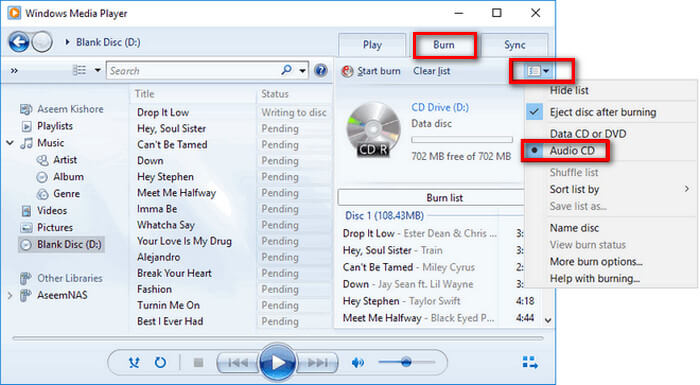
Task: Open the Pictures library
Action: 46,227
